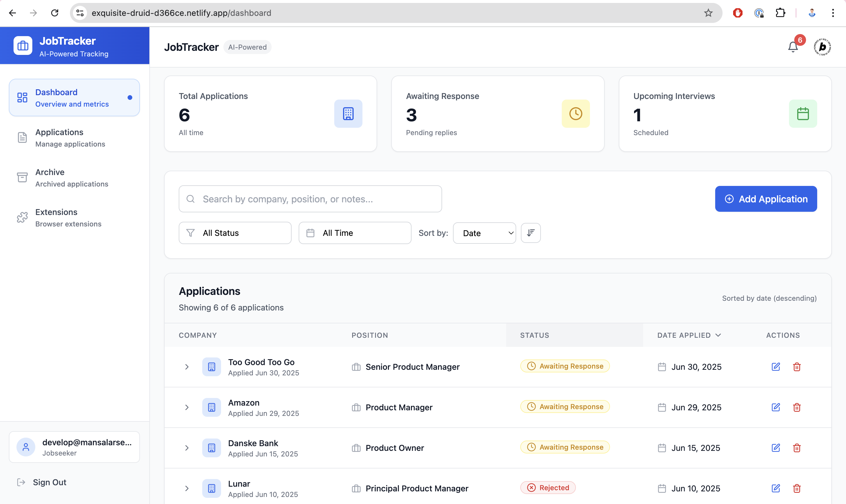Expand the Too Good Too Go row

[x=187, y=367]
